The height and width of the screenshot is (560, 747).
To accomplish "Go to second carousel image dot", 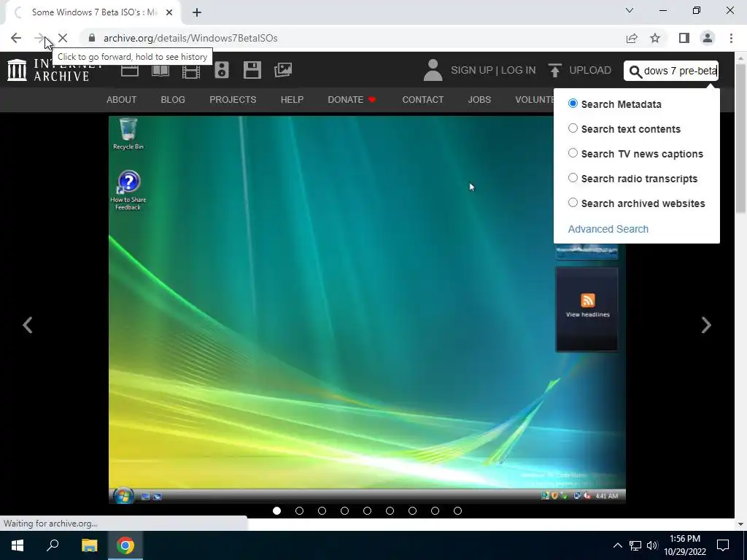I will (299, 510).
